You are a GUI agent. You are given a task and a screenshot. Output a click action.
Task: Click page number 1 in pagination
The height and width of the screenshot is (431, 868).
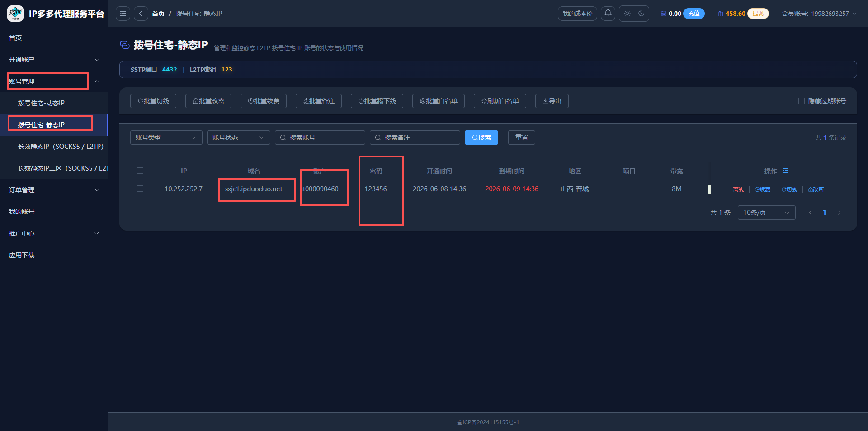coord(825,213)
